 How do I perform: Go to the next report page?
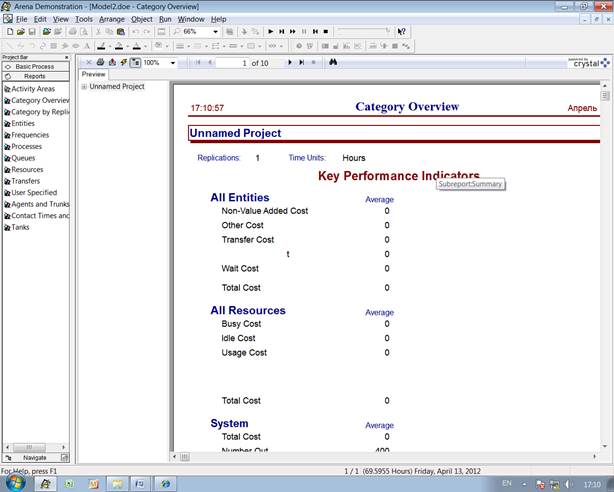point(290,62)
